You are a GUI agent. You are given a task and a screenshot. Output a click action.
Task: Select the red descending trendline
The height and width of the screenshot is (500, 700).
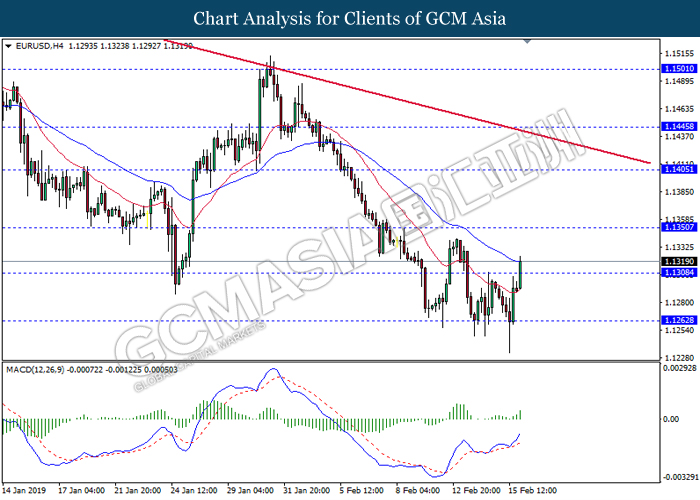click(x=406, y=101)
